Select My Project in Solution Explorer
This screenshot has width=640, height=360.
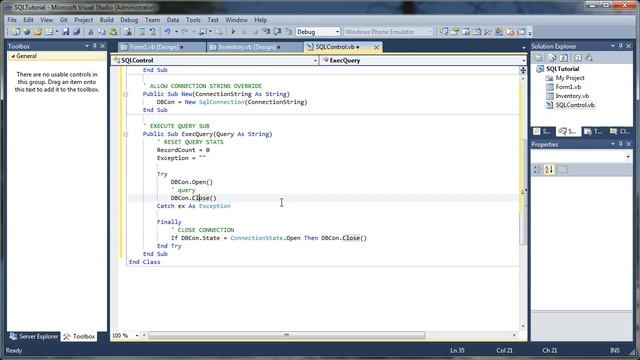pos(570,78)
